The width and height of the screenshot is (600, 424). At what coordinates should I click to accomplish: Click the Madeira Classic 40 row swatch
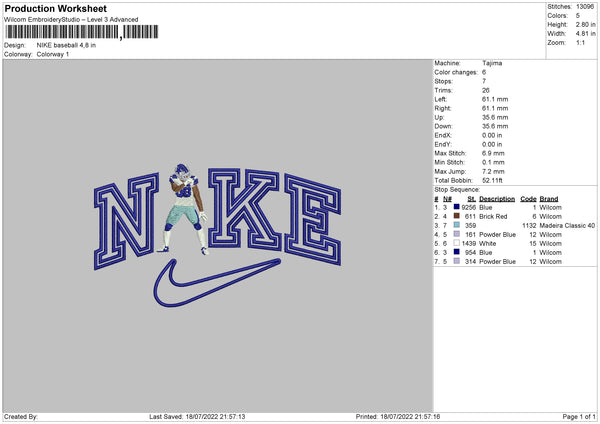click(x=457, y=225)
